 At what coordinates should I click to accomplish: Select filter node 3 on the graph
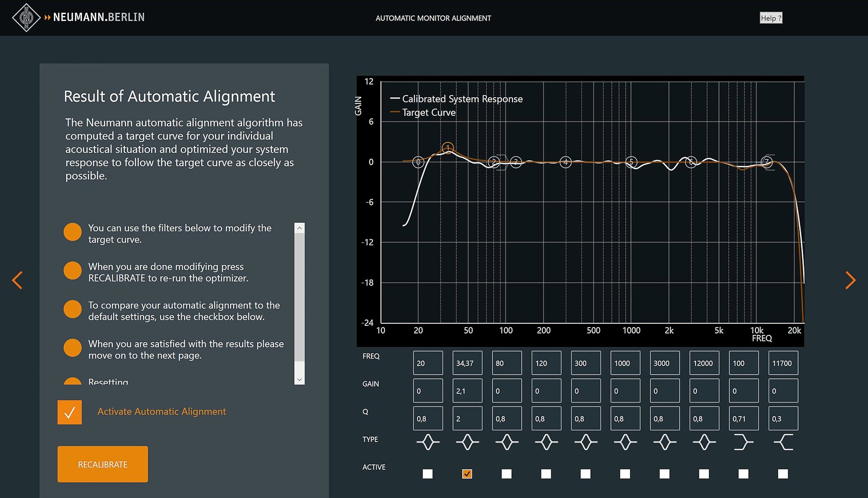[516, 162]
